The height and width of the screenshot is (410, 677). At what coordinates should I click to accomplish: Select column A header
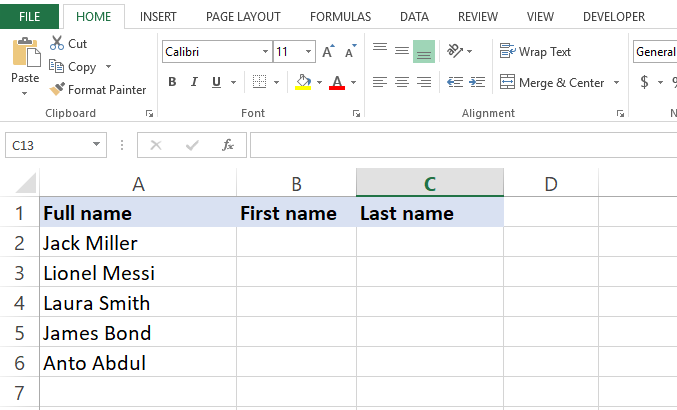click(138, 183)
